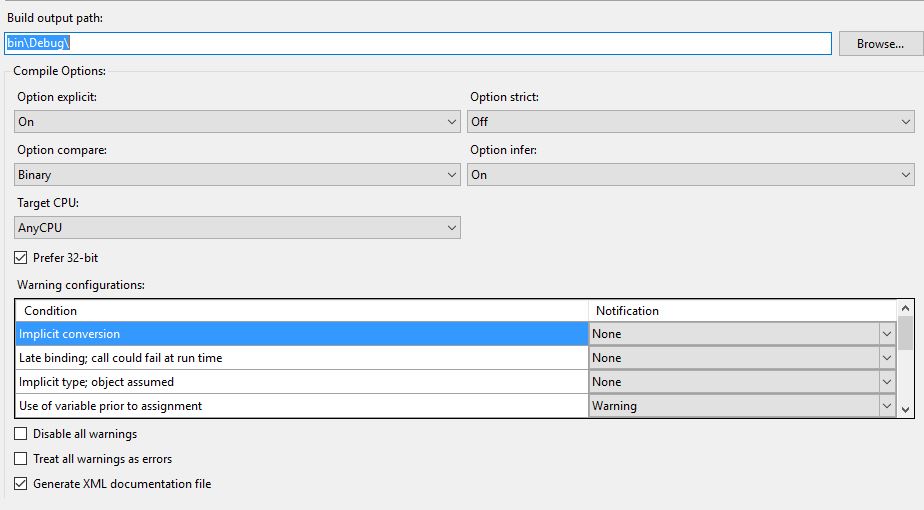
Task: Uncheck the Prefer 32-bit checkbox
Action: pos(22,258)
